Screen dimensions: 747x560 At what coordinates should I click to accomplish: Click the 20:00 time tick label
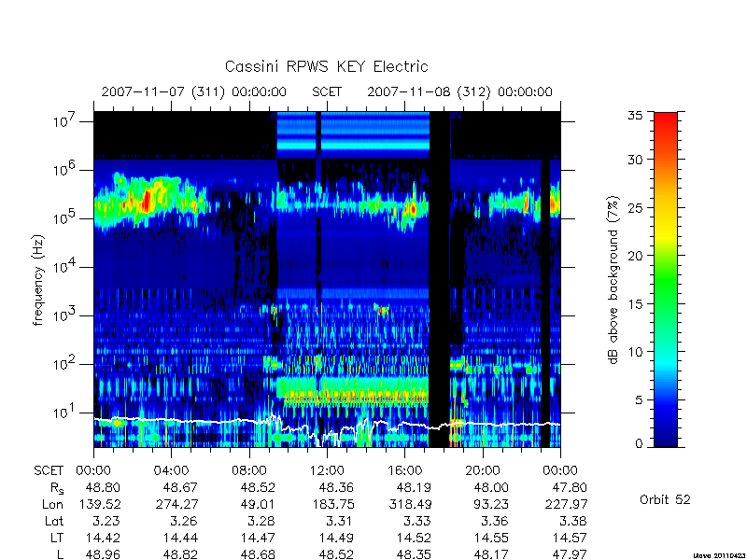pyautogui.click(x=483, y=471)
